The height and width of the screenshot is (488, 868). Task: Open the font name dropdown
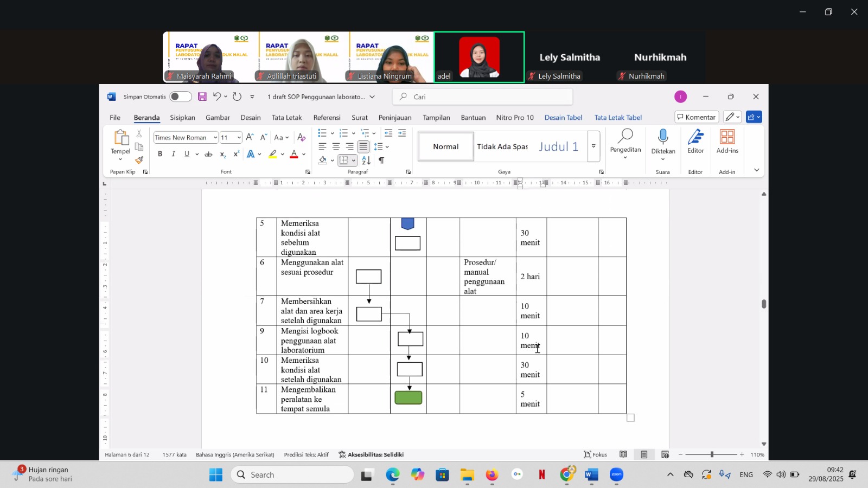coord(215,138)
